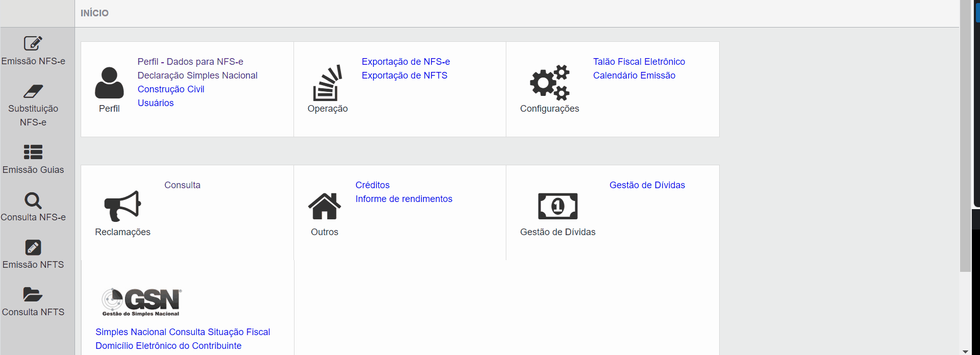Click the Operação stack icon
The width and height of the screenshot is (980, 355).
click(327, 83)
